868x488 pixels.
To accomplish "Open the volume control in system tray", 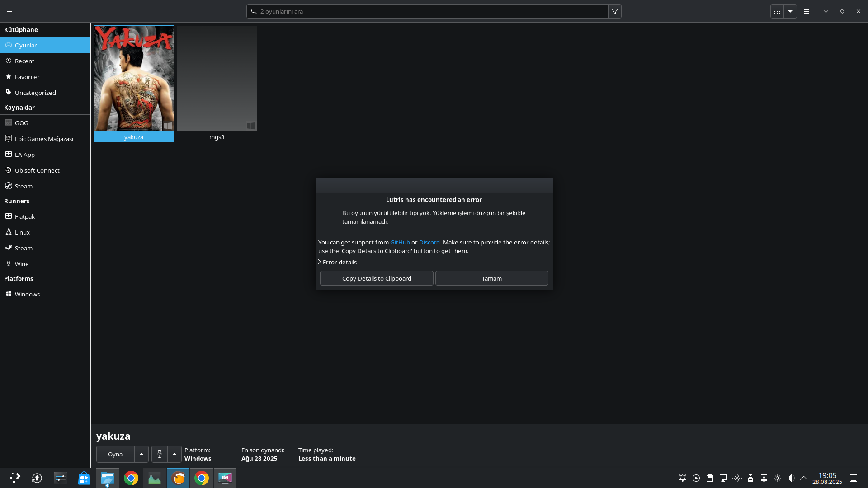I will pyautogui.click(x=791, y=478).
